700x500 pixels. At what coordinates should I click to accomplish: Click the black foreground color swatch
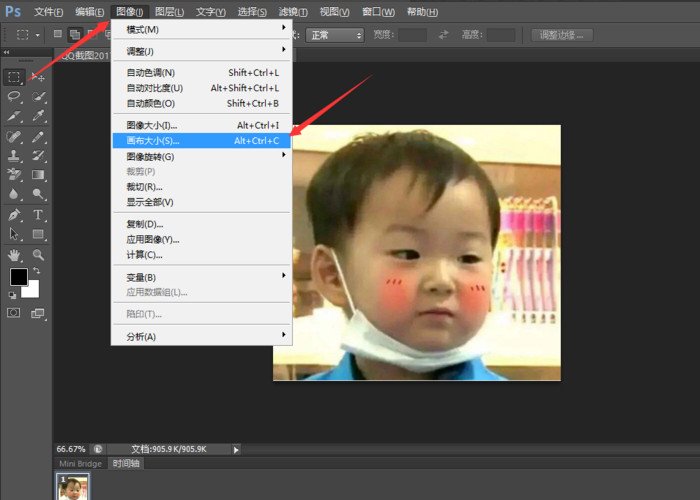pos(19,277)
